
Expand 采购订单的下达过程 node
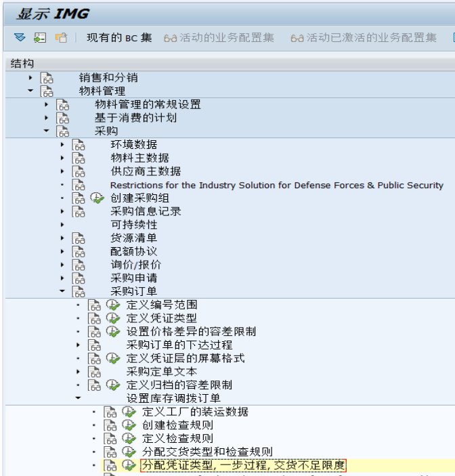(x=78, y=345)
